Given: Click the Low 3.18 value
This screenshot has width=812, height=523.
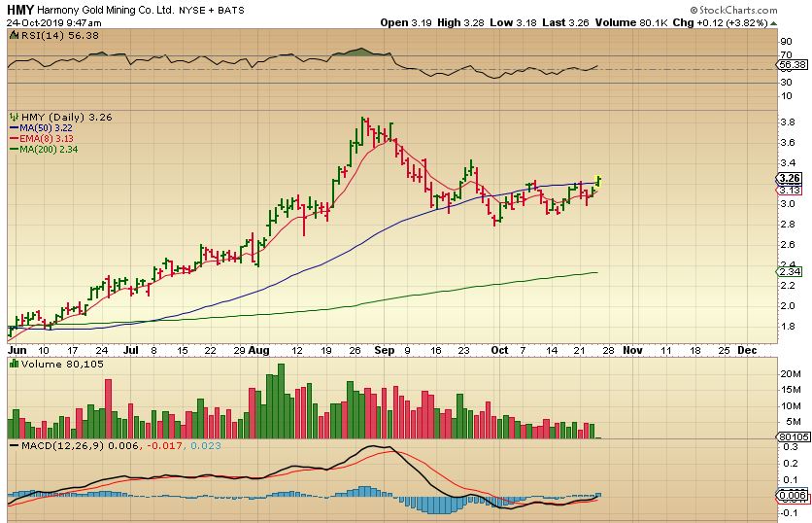Looking at the screenshot, I should 513,22.
